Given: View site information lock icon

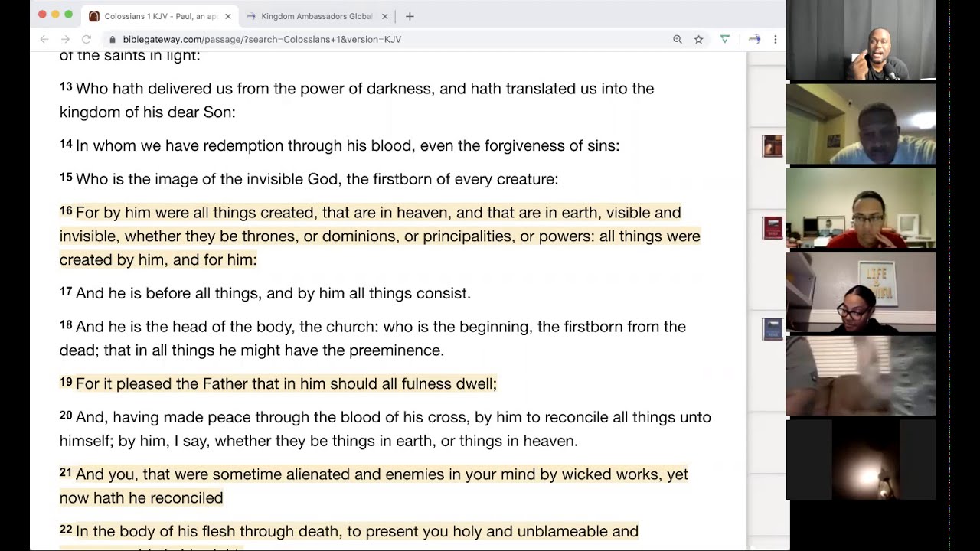Looking at the screenshot, I should pos(113,39).
